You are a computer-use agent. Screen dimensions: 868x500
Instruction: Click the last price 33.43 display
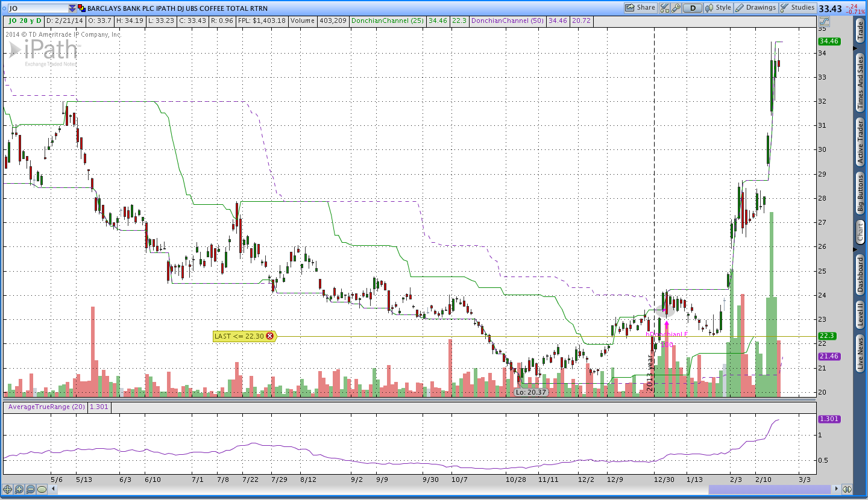pyautogui.click(x=831, y=8)
